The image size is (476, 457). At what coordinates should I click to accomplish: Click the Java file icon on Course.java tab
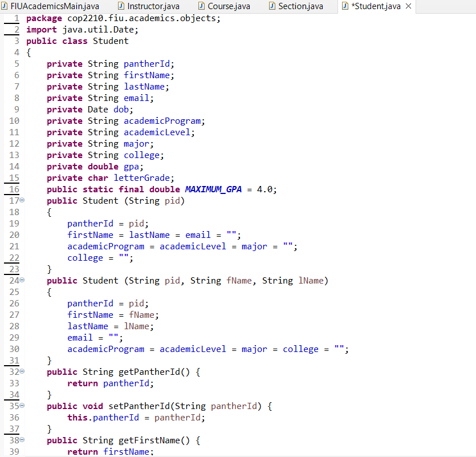tap(201, 6)
